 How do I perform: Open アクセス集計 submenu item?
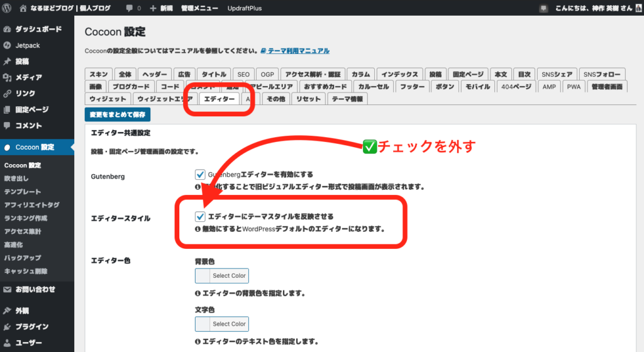(x=23, y=231)
